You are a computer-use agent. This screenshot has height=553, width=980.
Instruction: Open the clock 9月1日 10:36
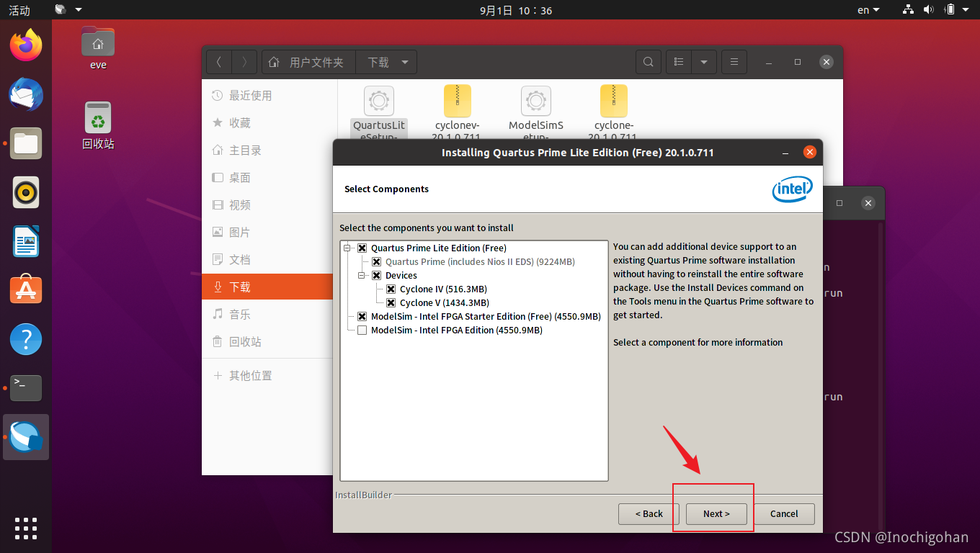coord(516,10)
